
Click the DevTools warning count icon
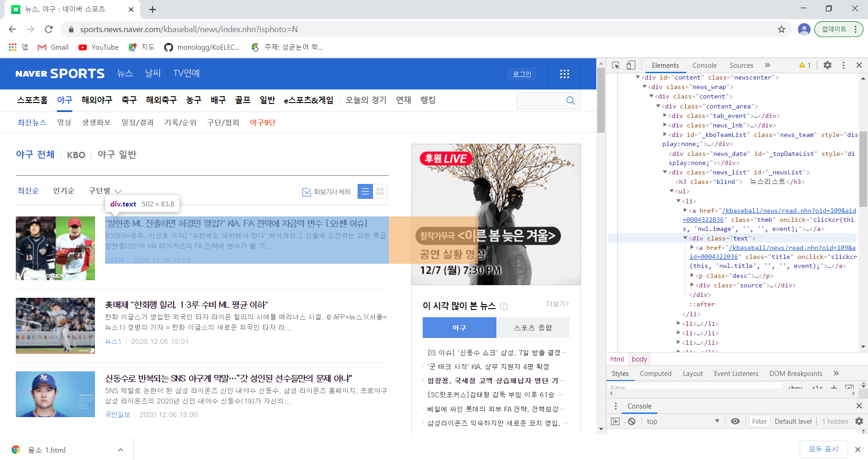tap(805, 65)
